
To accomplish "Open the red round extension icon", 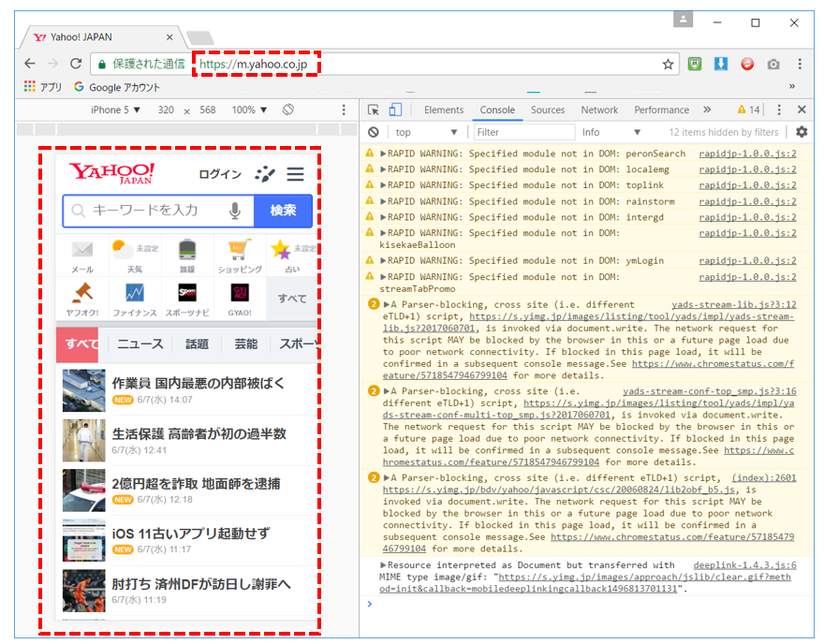I will click(x=747, y=64).
